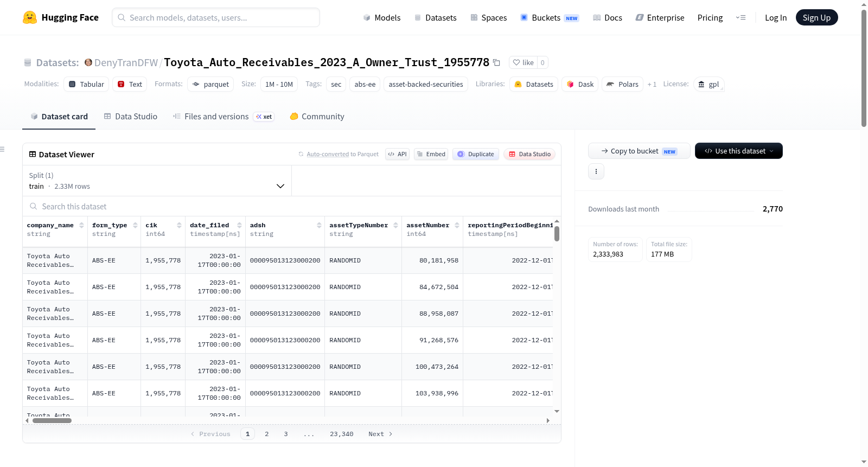Click the DenyTranDFW owner link

126,62
